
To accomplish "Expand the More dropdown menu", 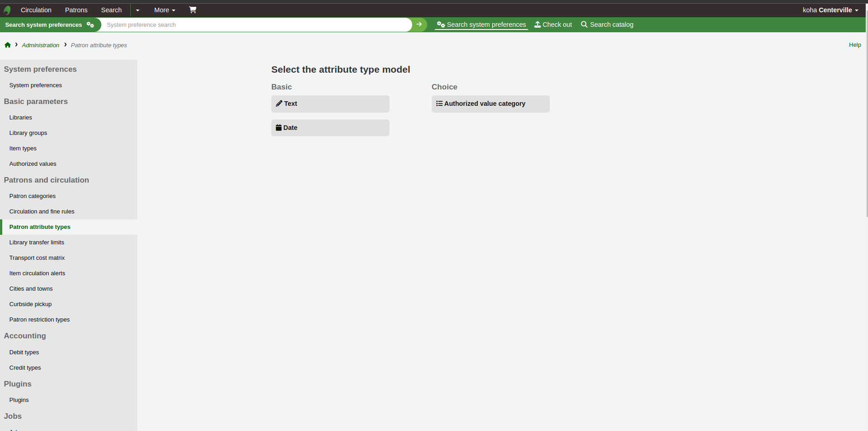I will point(165,10).
